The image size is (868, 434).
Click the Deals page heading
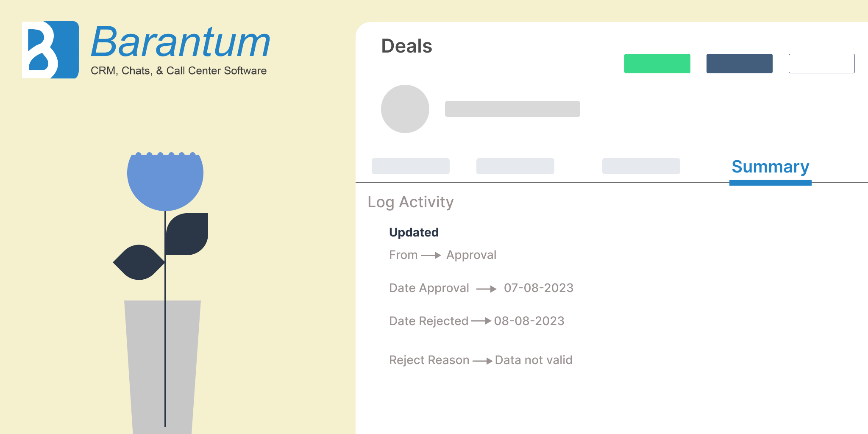pos(406,46)
